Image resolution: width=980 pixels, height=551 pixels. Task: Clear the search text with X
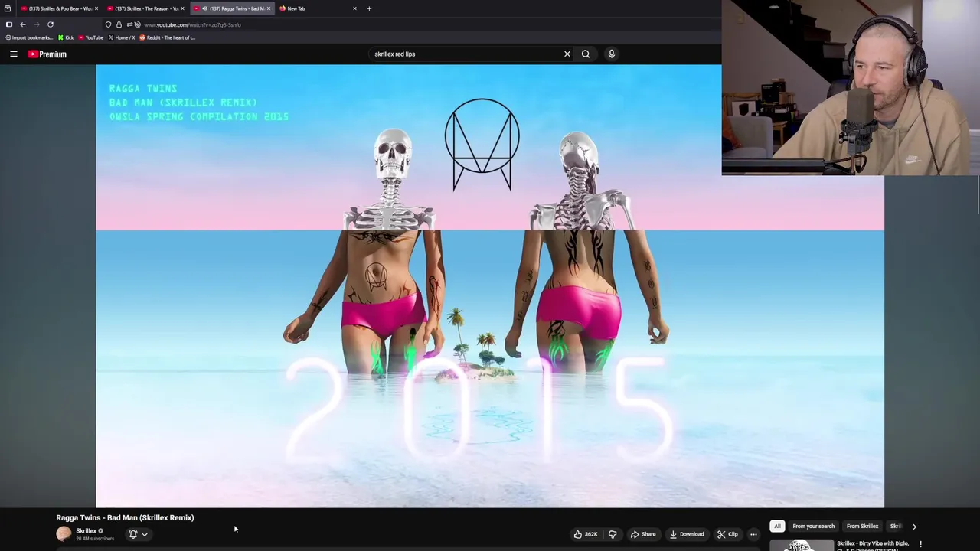(567, 54)
